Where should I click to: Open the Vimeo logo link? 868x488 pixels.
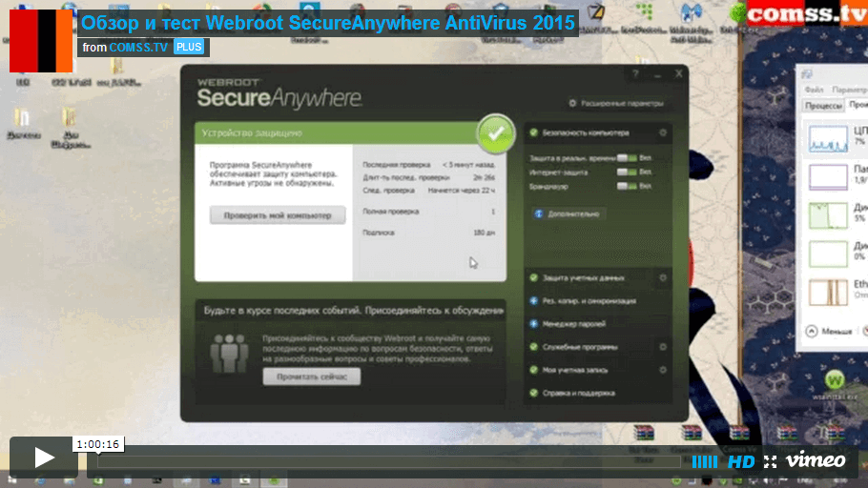(816, 460)
